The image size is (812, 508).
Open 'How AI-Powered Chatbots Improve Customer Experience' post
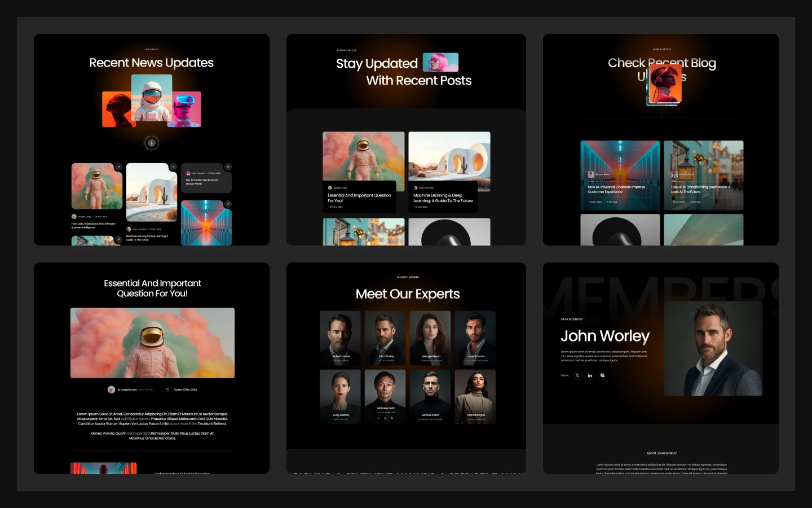coord(616,189)
